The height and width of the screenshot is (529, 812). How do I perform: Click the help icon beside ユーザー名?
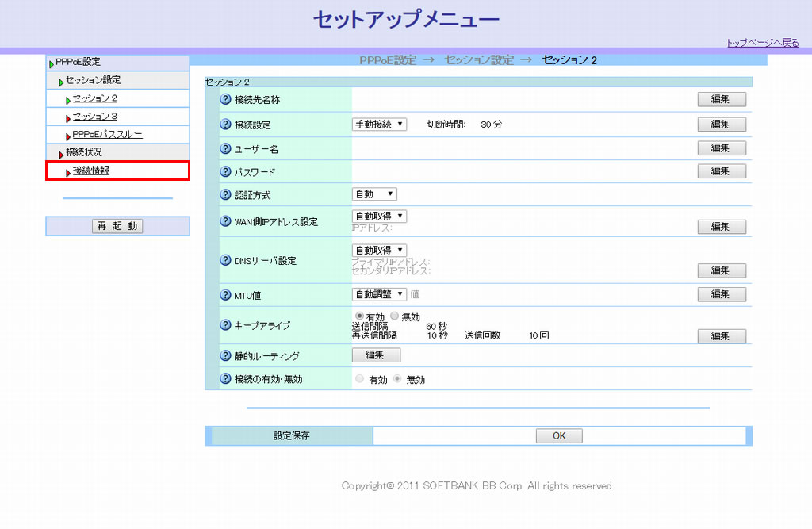pos(225,149)
